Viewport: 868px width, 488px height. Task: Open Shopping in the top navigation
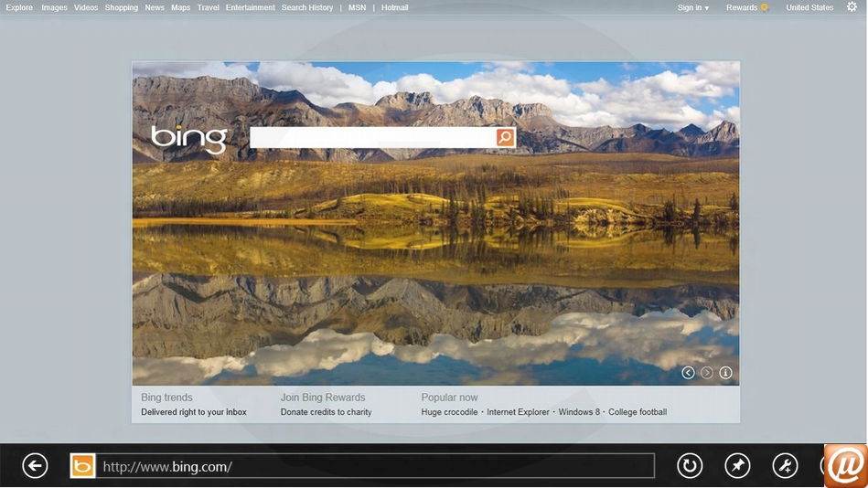click(122, 7)
